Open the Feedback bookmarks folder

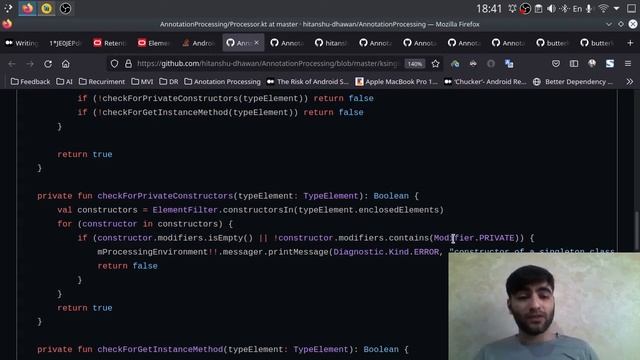30,82
